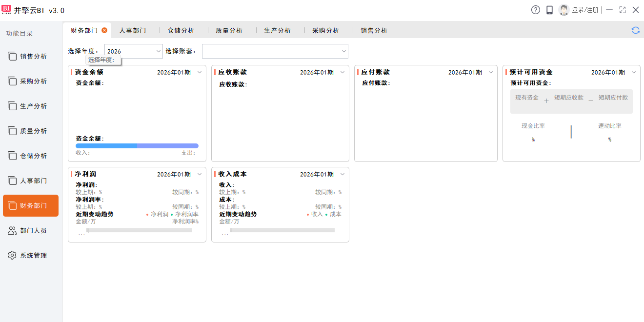This screenshot has width=644, height=322.
Task: Open the mobile device icon
Action: tap(549, 10)
